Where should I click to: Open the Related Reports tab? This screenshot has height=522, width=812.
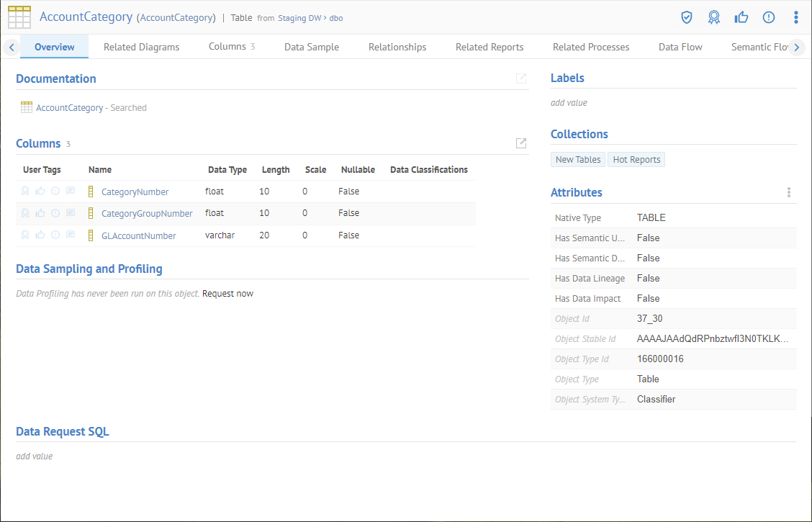(490, 46)
